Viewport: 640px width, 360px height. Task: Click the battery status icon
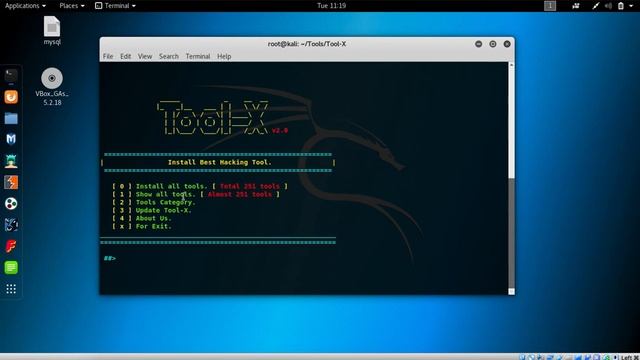[620, 6]
